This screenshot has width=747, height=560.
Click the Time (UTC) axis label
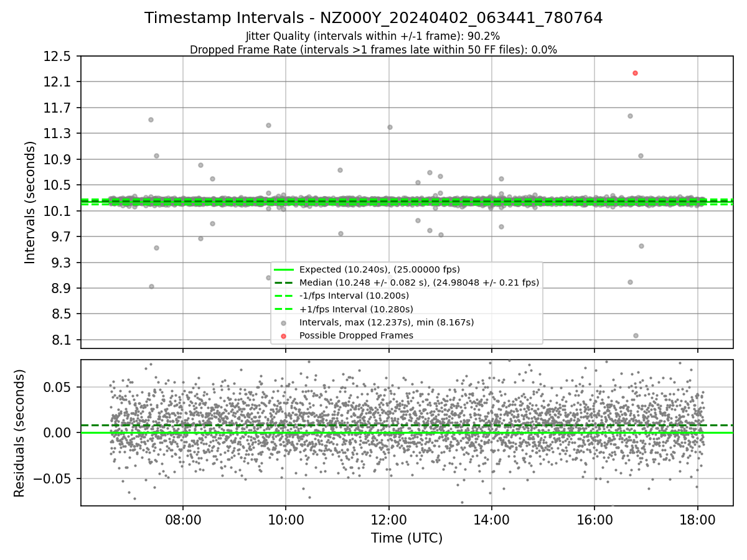pos(406,538)
